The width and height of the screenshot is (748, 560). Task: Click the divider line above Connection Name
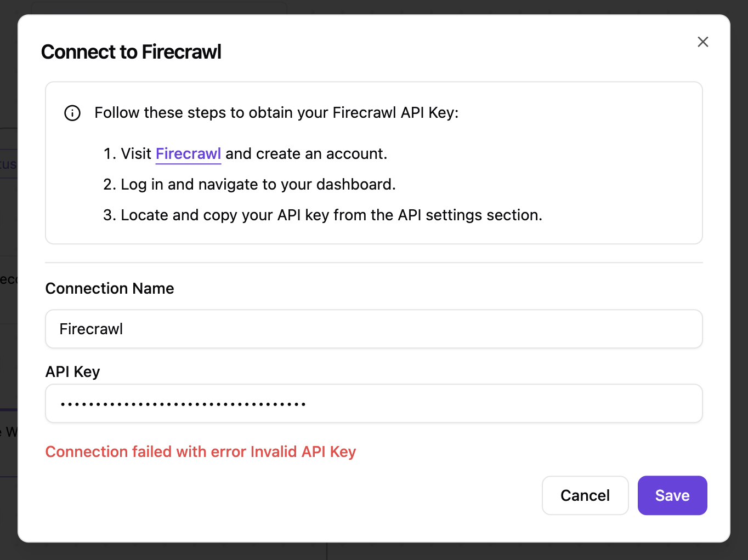coord(373,263)
